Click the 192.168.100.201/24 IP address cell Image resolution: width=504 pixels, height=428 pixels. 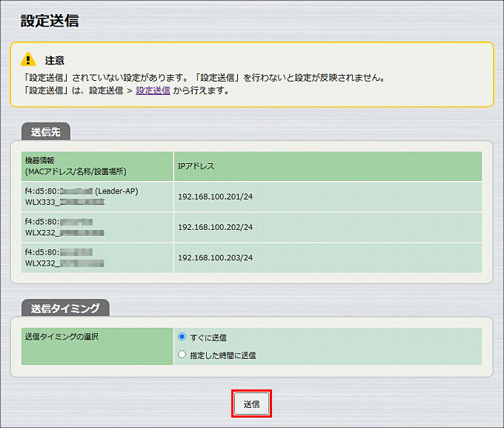pos(328,197)
